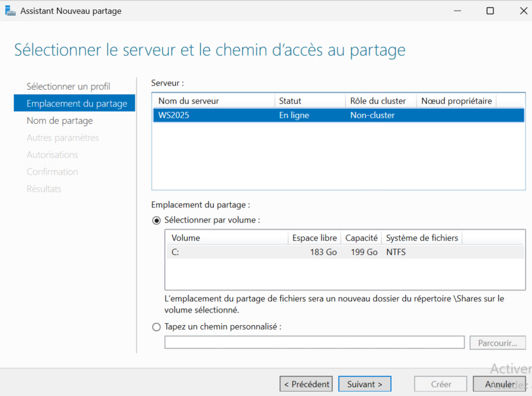
Task: Sort volumes by 'Espace libre' header
Action: click(x=314, y=238)
